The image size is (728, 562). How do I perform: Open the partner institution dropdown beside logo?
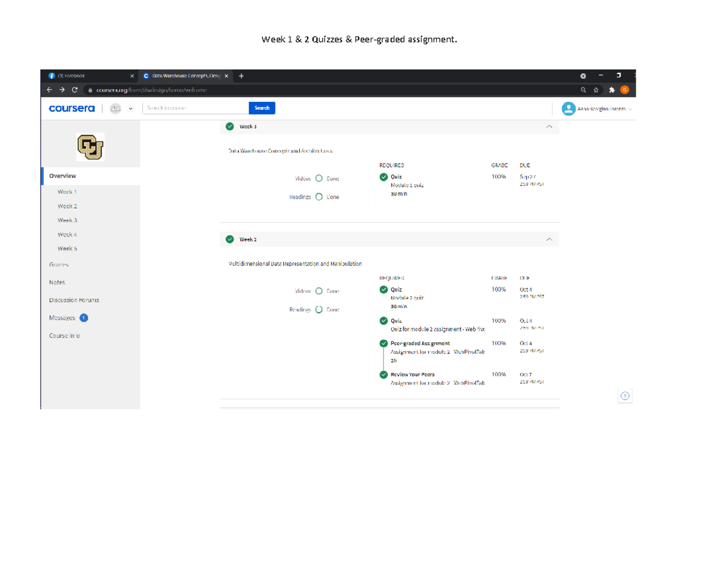(x=130, y=109)
